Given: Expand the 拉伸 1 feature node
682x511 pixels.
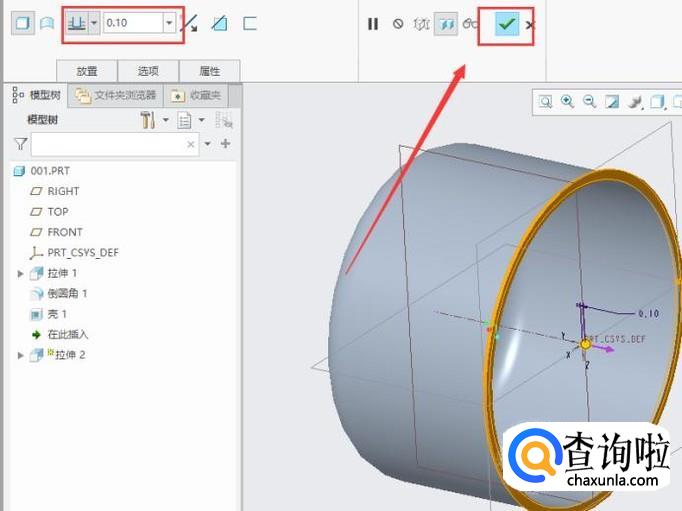Looking at the screenshot, I should pos(20,274).
